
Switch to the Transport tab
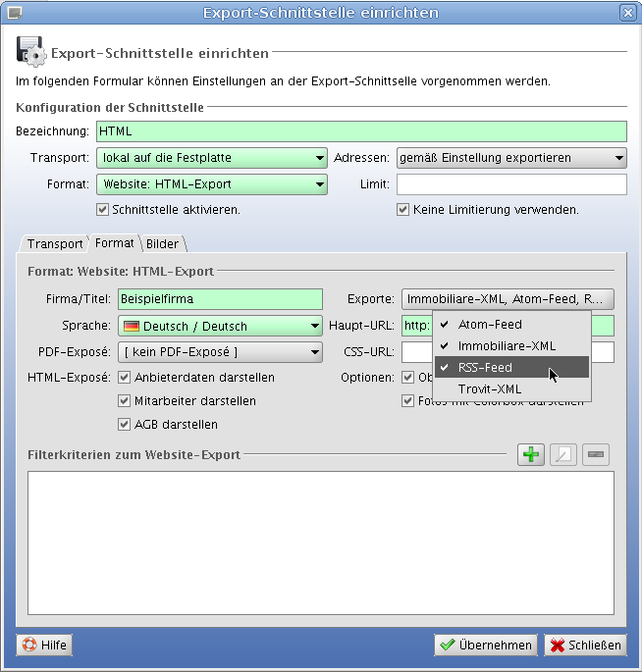pos(55,243)
